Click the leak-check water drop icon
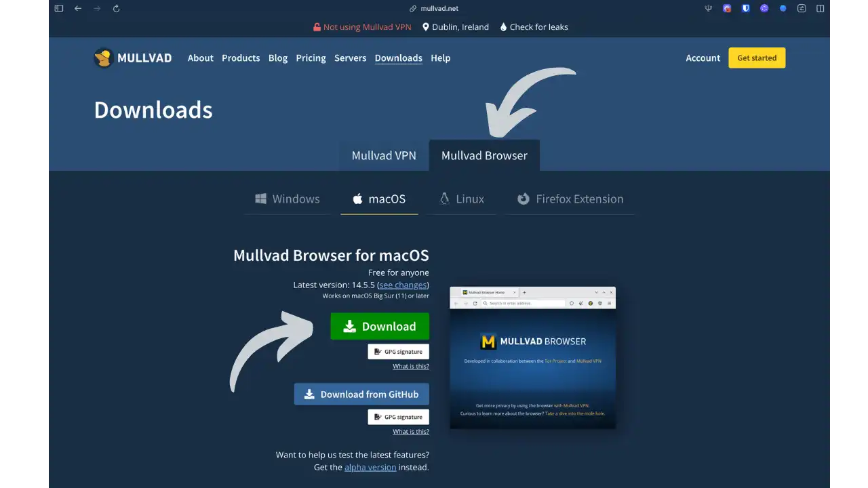The width and height of the screenshot is (868, 488). tap(502, 26)
